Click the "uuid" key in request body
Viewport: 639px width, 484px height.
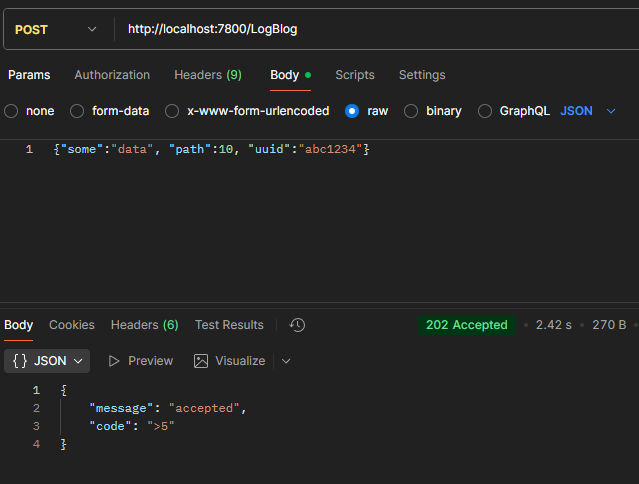(x=269, y=149)
